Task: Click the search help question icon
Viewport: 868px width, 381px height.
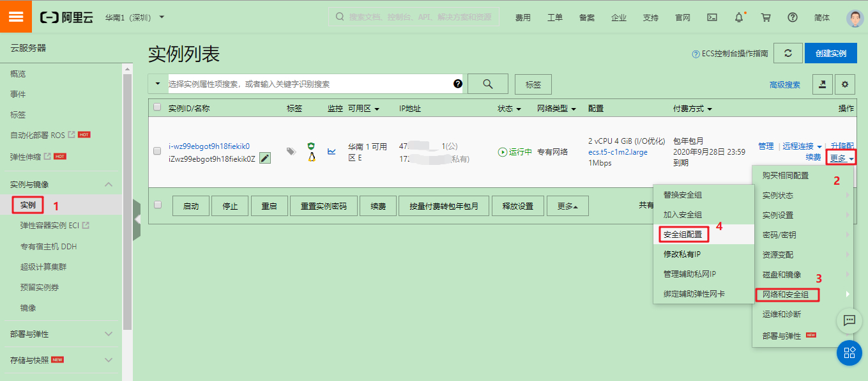Action: coord(457,84)
